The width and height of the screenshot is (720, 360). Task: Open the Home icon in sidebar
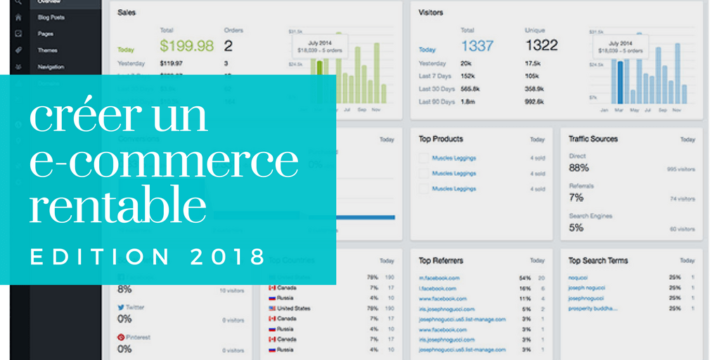[18, 17]
